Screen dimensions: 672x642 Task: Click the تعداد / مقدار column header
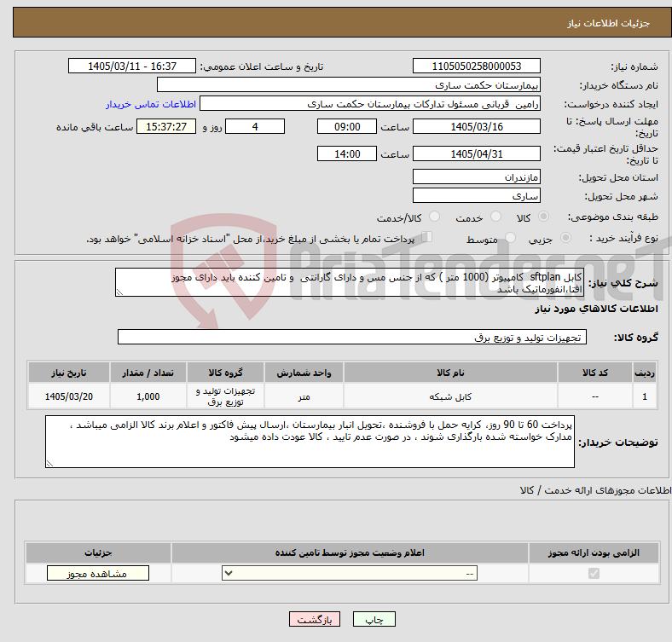148,373
